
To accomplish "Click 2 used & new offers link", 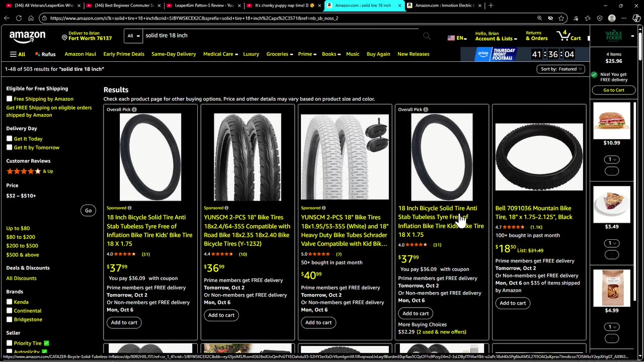I will [x=441, y=332].
